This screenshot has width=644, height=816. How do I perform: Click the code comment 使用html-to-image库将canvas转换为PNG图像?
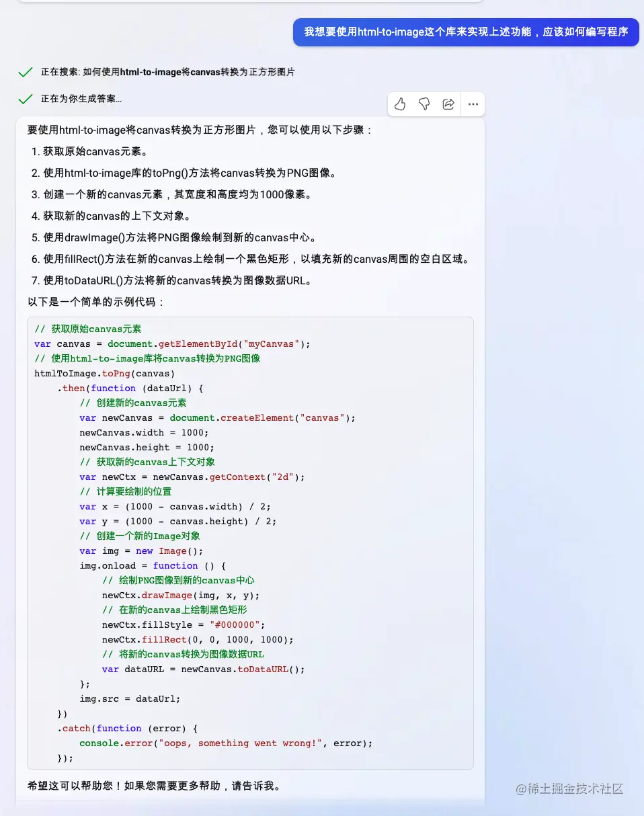(147, 358)
